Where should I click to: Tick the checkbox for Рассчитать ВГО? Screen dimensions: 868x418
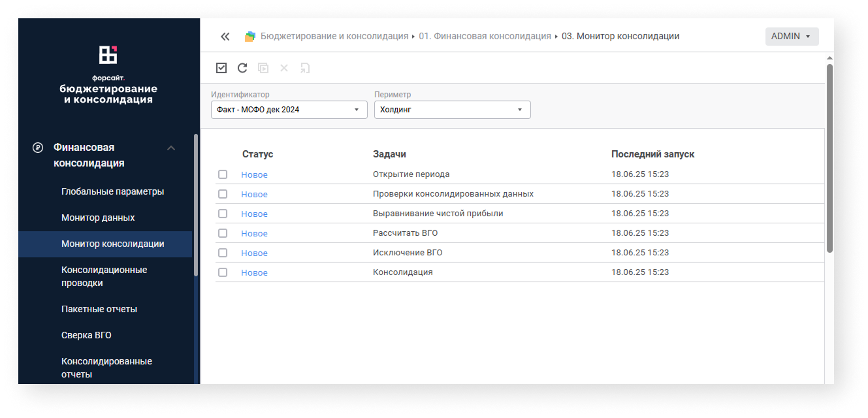click(x=223, y=233)
